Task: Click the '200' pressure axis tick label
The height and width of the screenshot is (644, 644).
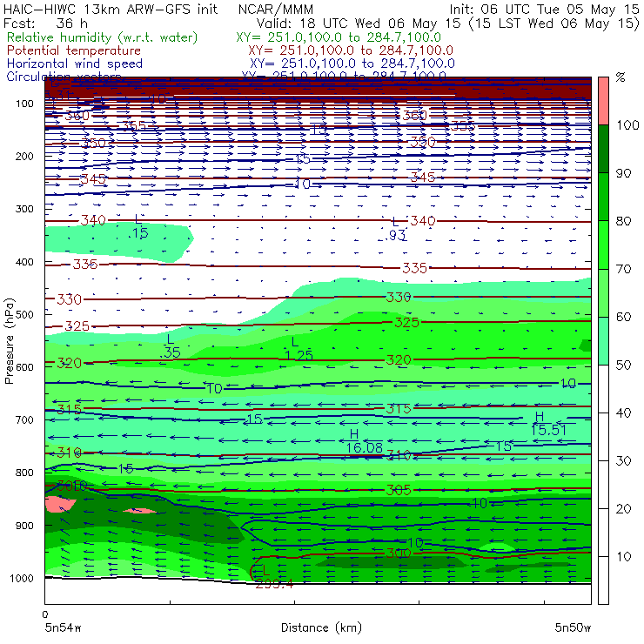Action: pos(24,156)
